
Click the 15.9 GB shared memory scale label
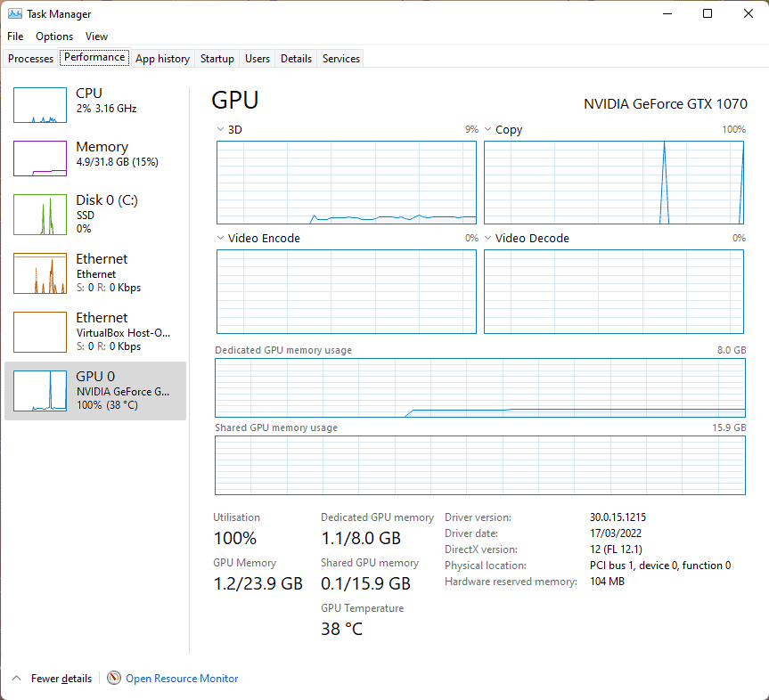pyautogui.click(x=729, y=427)
